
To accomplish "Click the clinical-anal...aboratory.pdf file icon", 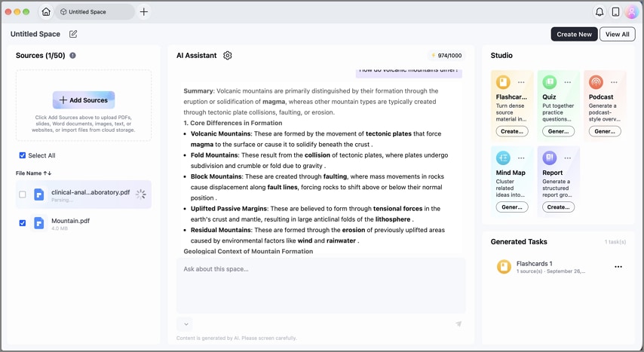I will click(38, 194).
